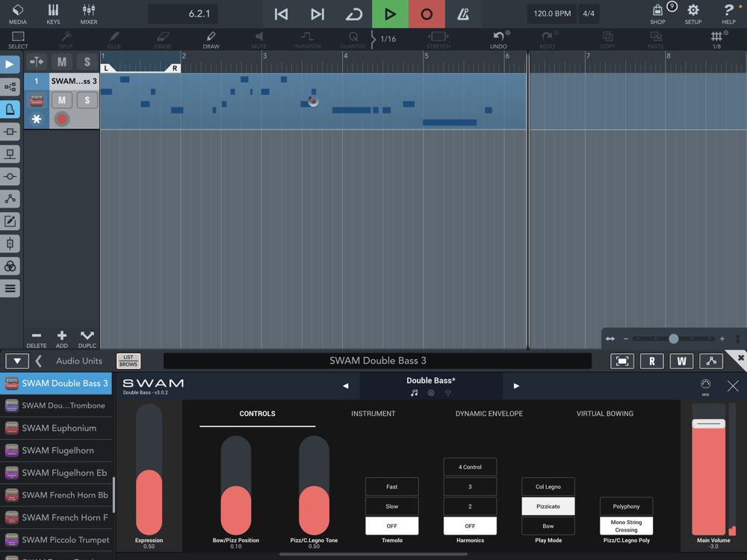The image size is (747, 560).
Task: Open the Setup gear
Action: pyautogui.click(x=692, y=13)
